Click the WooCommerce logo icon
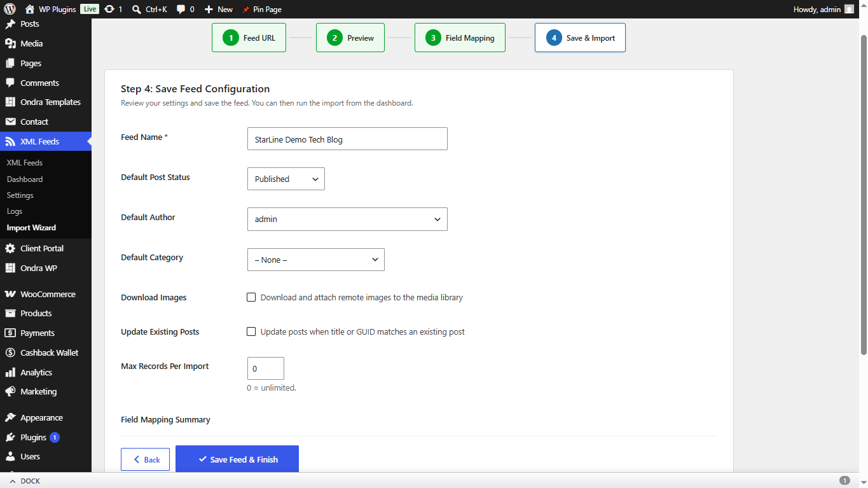 10,295
